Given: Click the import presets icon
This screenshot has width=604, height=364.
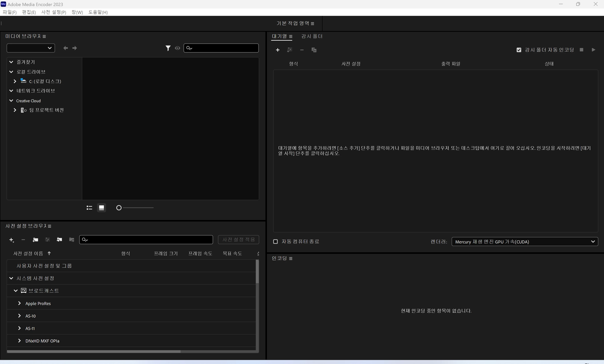Looking at the screenshot, I should tap(59, 240).
